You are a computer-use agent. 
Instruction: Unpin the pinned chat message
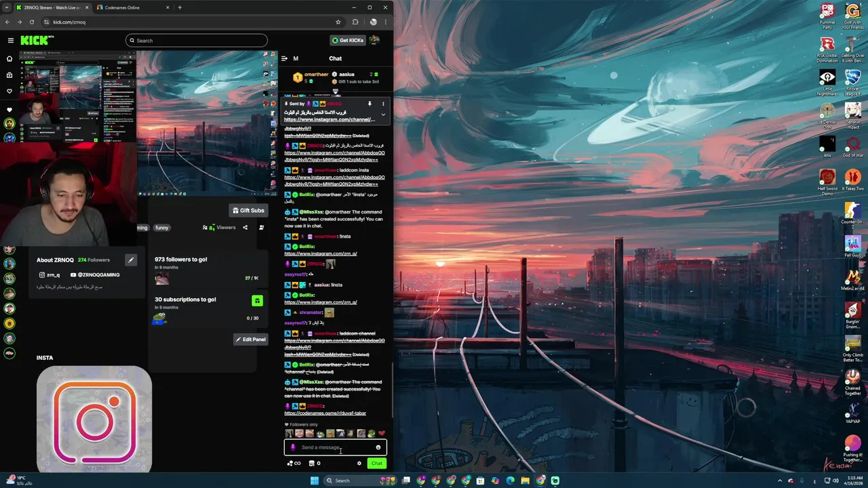tap(370, 104)
